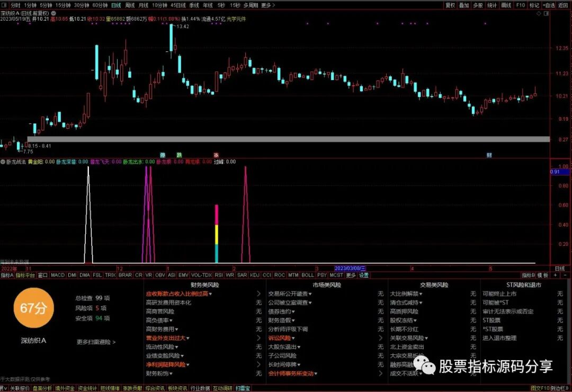This screenshot has height=392, width=572.
Task: Open the F10 company info
Action: 521,5
